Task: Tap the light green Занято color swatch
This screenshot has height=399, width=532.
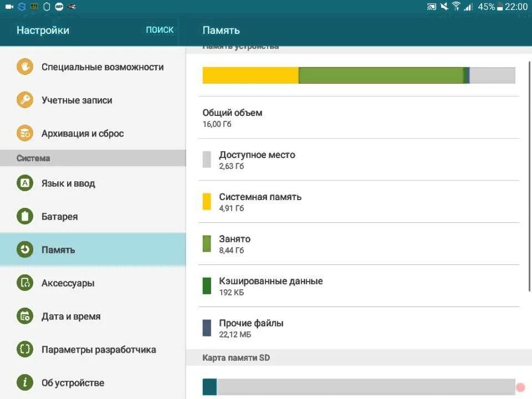Action: [207, 244]
